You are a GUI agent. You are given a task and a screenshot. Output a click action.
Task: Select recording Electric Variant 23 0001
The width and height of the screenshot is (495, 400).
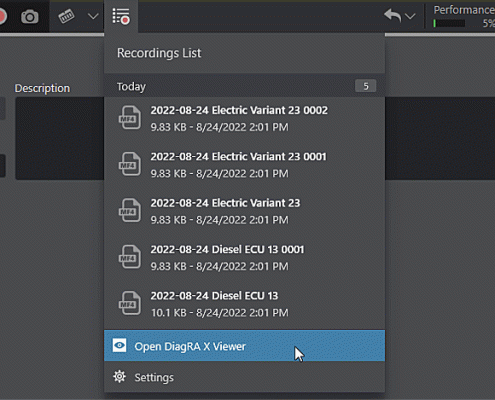244,165
